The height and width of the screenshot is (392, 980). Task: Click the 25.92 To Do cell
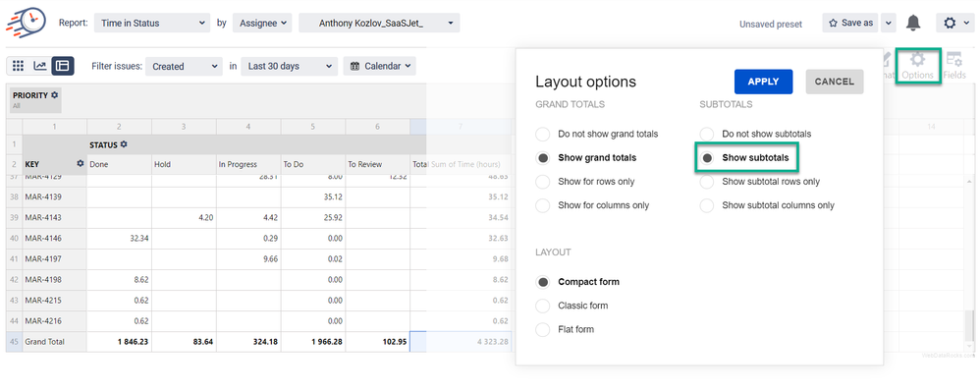pyautogui.click(x=313, y=217)
